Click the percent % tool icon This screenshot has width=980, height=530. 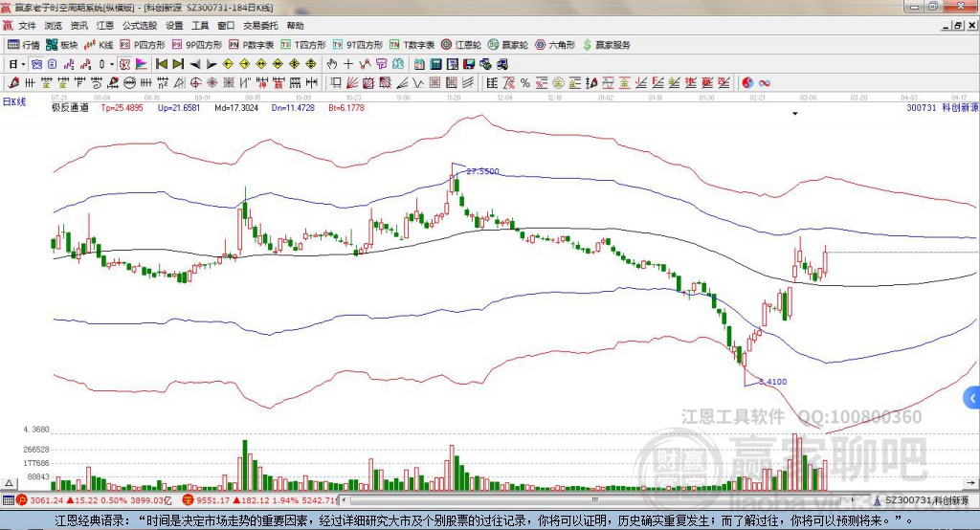tap(525, 82)
